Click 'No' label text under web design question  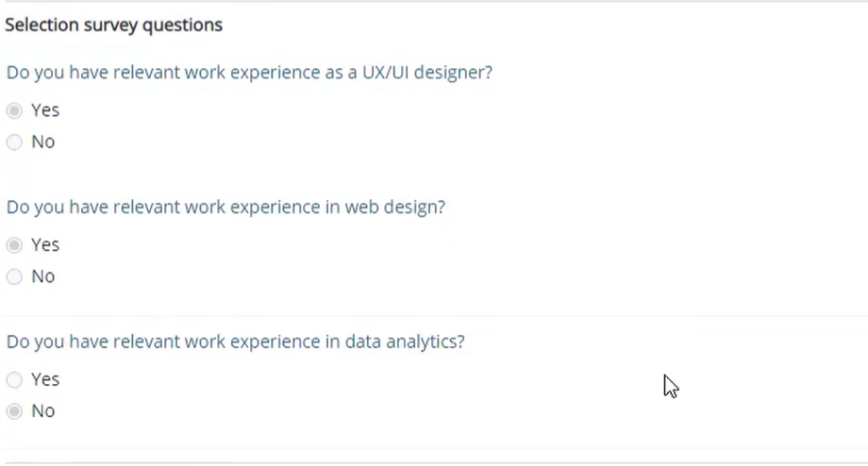pos(43,276)
